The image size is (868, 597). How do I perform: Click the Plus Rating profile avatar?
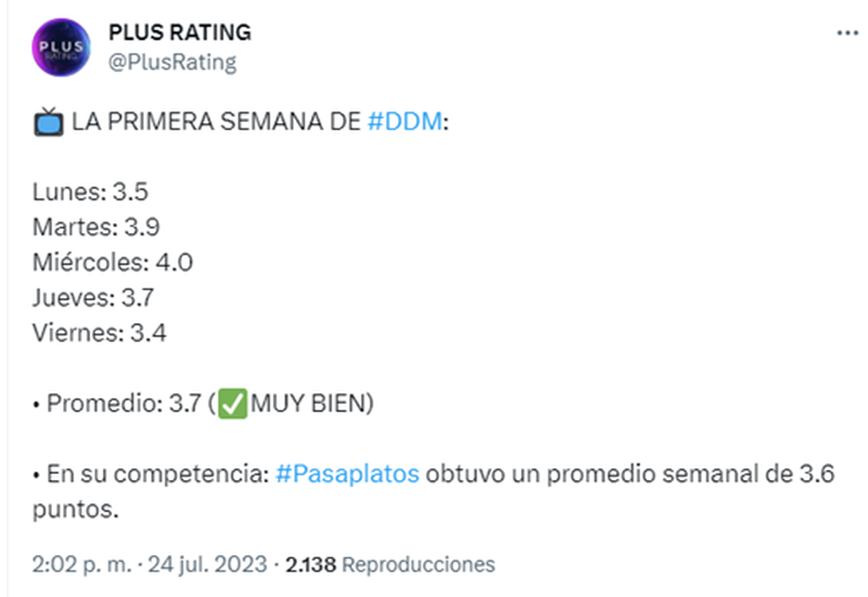coord(61,47)
